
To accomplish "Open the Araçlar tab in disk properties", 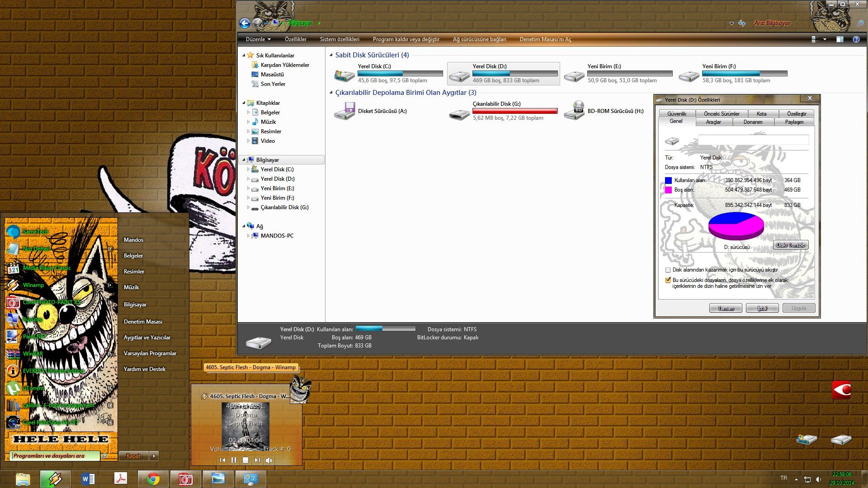I will click(713, 122).
